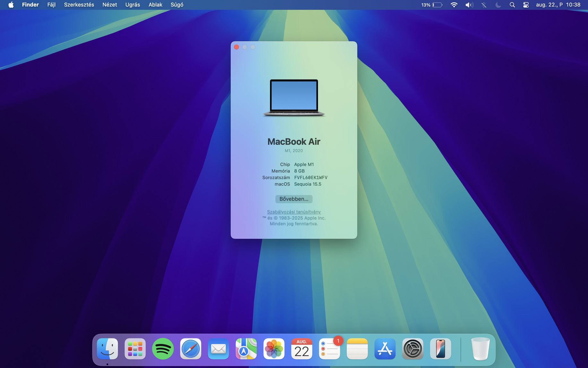Click the serial number FVFL60EK1WFV
The image size is (588, 368).
pos(311,177)
